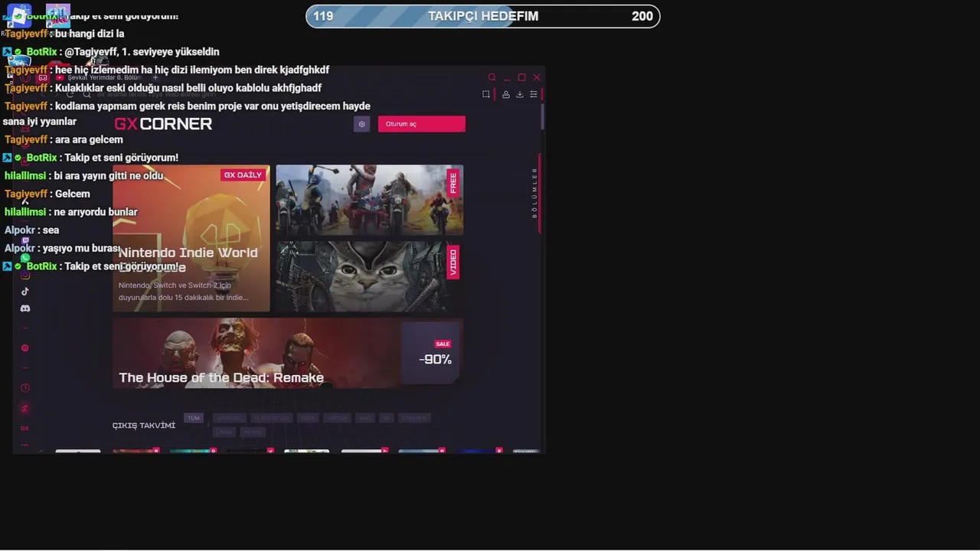Image resolution: width=980 pixels, height=551 pixels.
Task: Toggle the VR platform filter
Action: pyautogui.click(x=387, y=418)
